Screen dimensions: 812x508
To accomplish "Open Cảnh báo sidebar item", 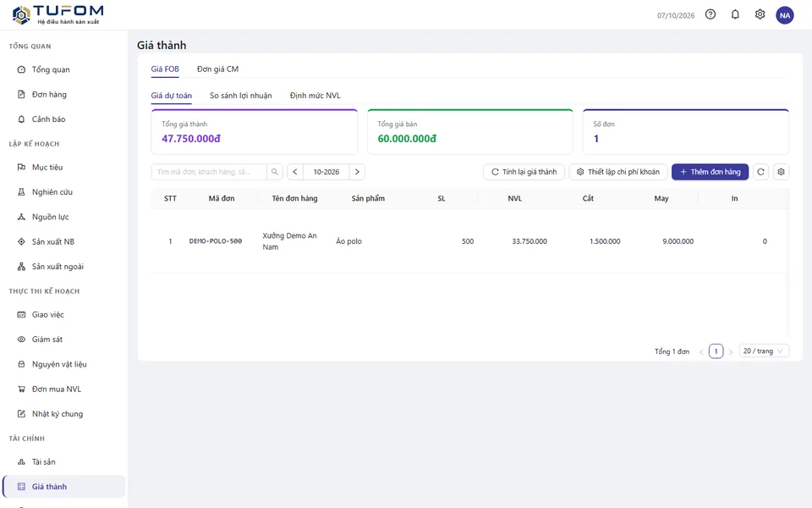I will 63,119.
